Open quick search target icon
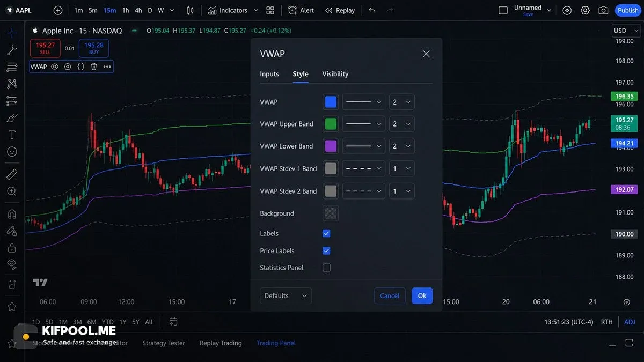644x362 pixels. (567, 10)
